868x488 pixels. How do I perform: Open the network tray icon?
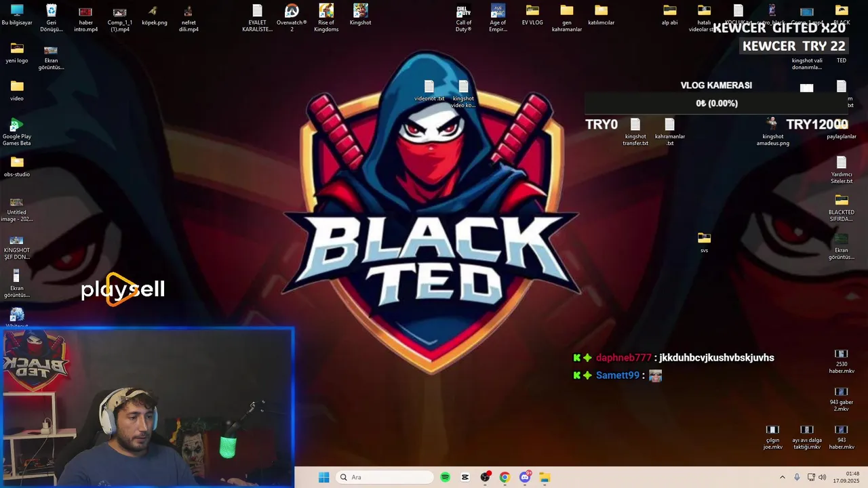pos(811,477)
